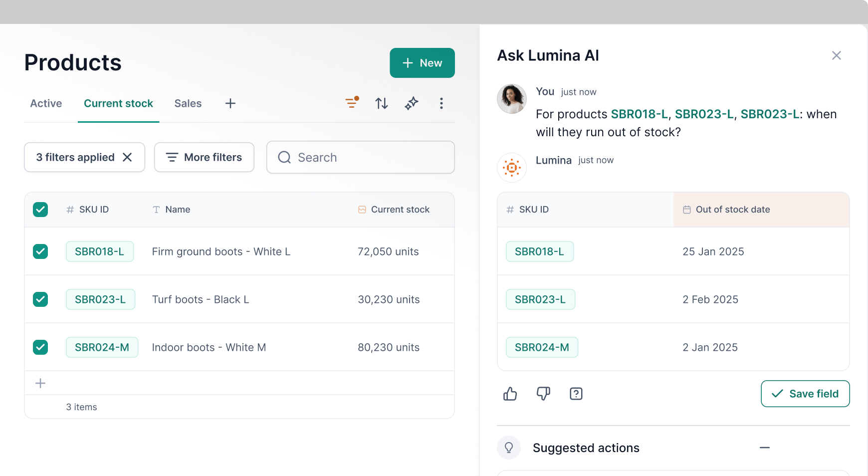Click the filter icon with orange dot
The height and width of the screenshot is (476, 868).
tap(352, 103)
